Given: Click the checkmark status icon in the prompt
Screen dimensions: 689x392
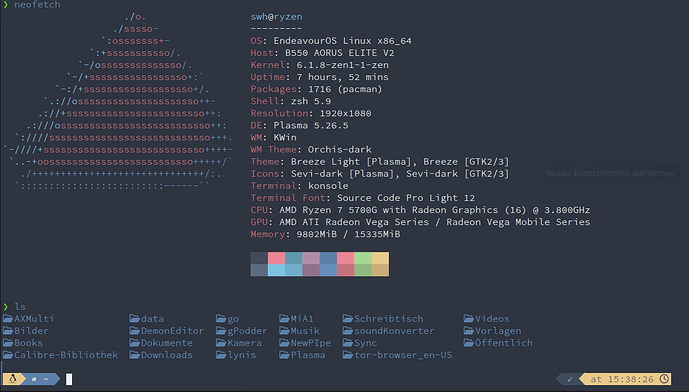Looking at the screenshot, I should (570, 379).
